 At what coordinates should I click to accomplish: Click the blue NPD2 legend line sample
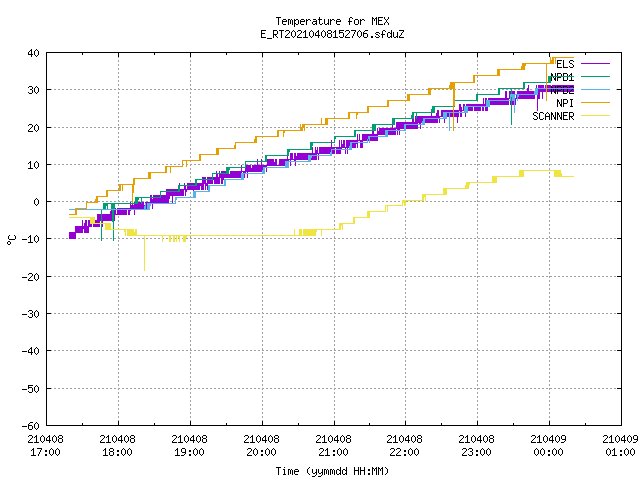click(x=595, y=89)
